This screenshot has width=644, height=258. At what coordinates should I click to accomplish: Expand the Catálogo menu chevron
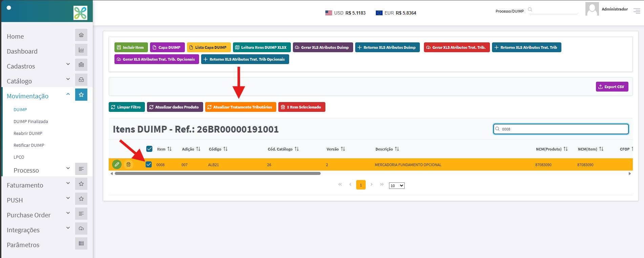[x=68, y=79]
